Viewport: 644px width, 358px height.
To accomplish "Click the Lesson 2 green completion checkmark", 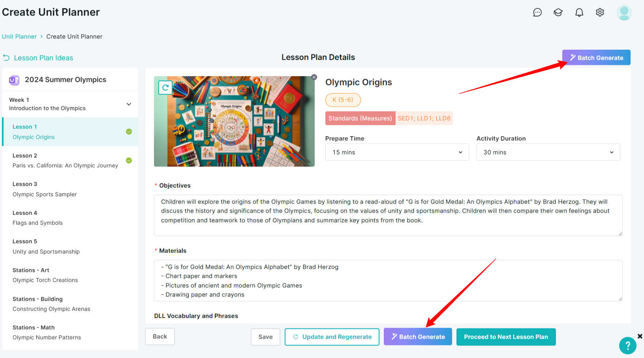I will pyautogui.click(x=129, y=160).
